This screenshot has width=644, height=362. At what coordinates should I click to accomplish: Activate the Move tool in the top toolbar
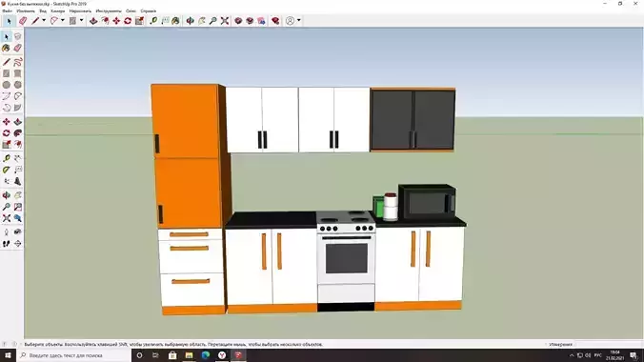click(x=116, y=21)
